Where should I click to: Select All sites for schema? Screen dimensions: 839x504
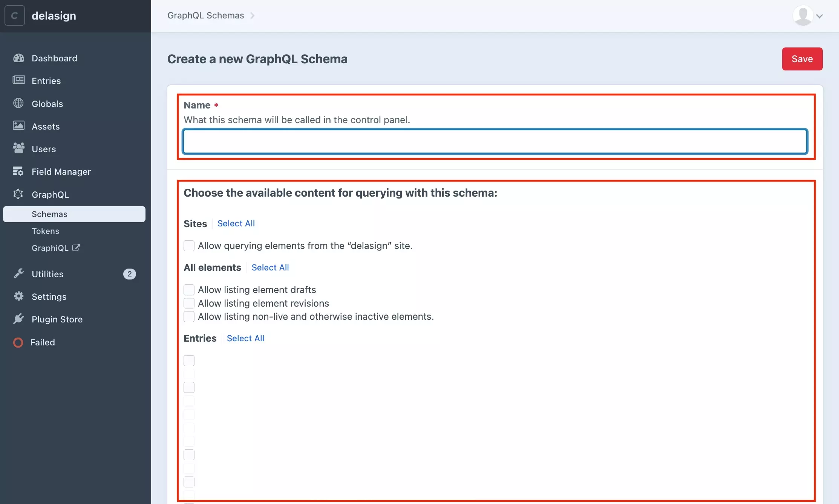click(236, 223)
